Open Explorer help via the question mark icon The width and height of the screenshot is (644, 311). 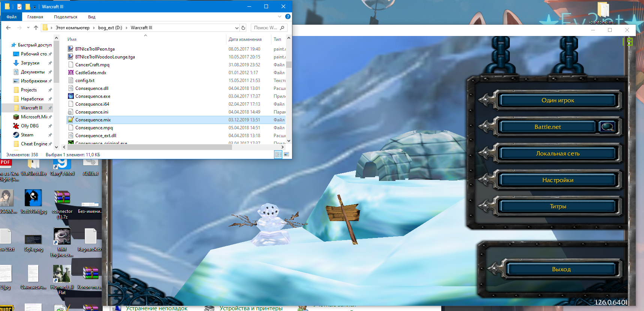pos(288,16)
